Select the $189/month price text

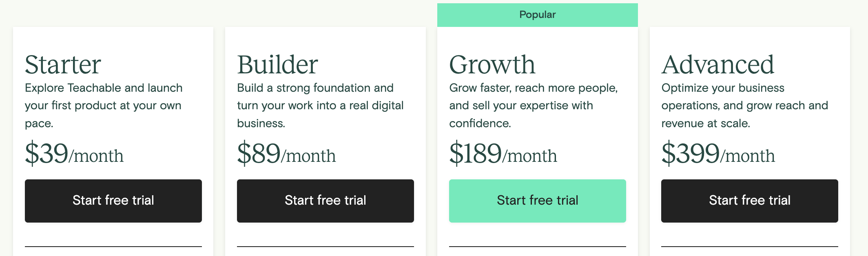click(x=503, y=154)
